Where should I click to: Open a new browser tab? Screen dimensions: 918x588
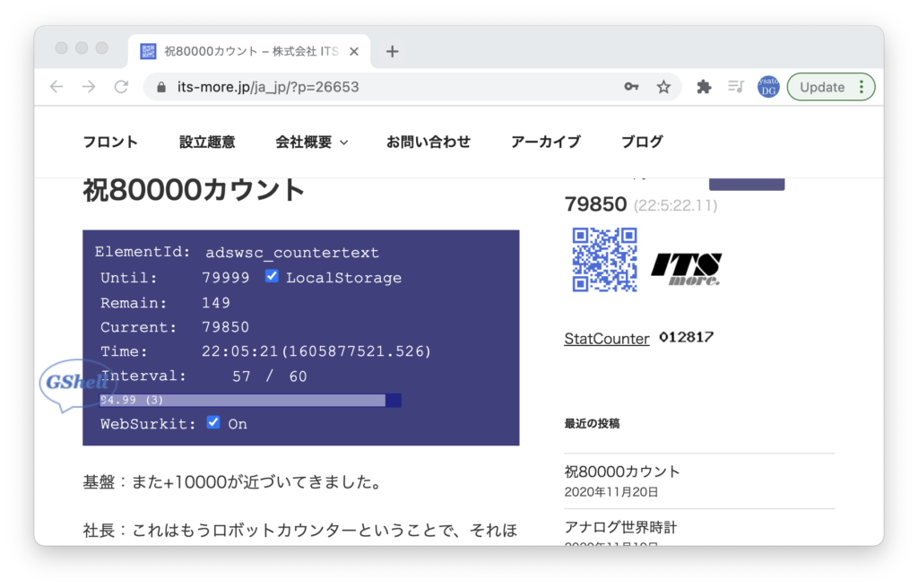(x=392, y=51)
